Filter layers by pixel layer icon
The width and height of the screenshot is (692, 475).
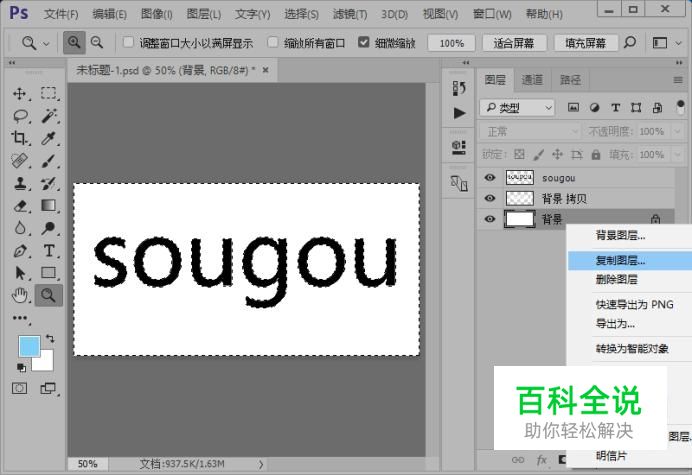[573, 107]
